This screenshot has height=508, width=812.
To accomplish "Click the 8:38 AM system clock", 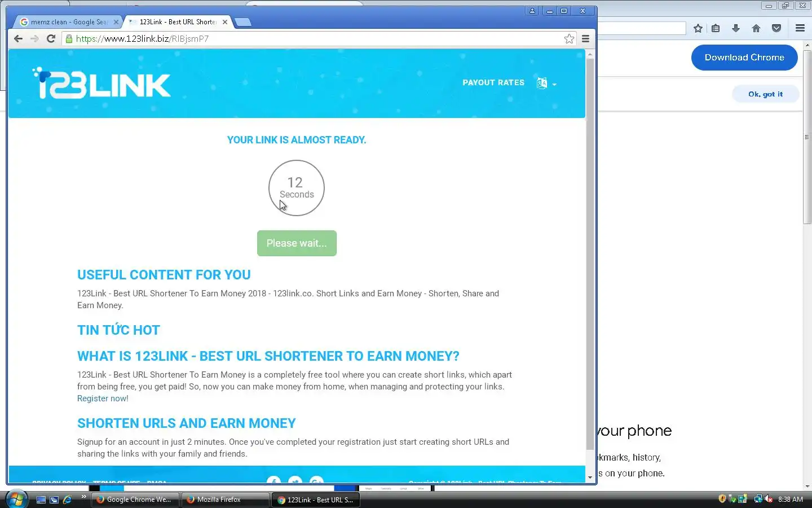I will 791,500.
